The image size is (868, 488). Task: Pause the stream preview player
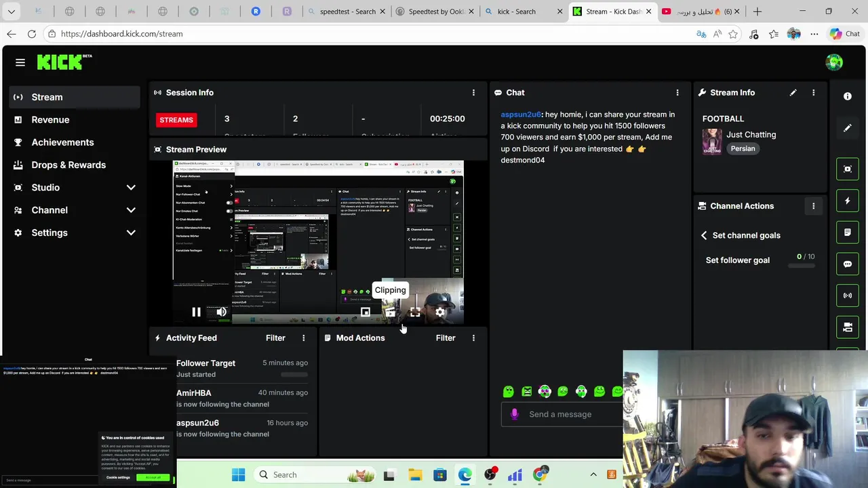(196, 312)
